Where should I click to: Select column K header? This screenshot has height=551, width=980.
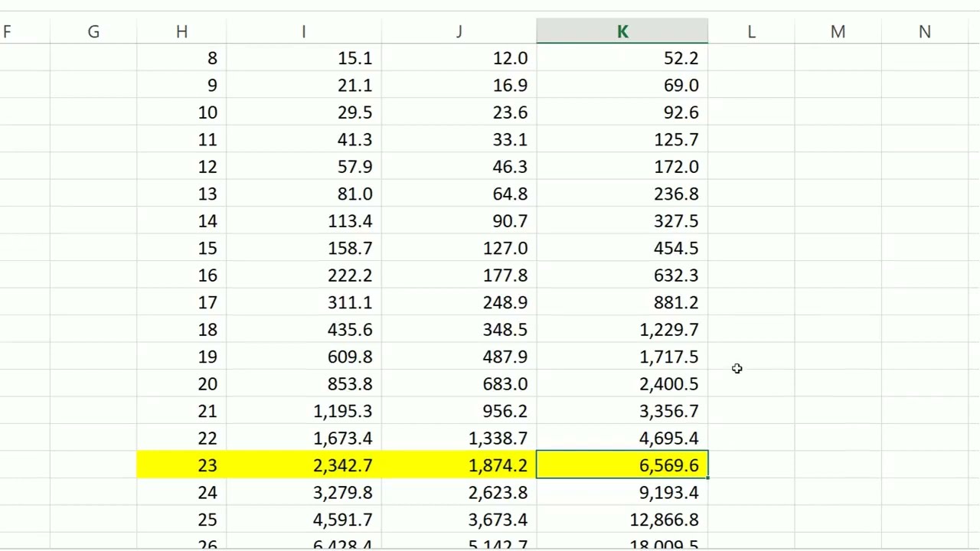(622, 31)
